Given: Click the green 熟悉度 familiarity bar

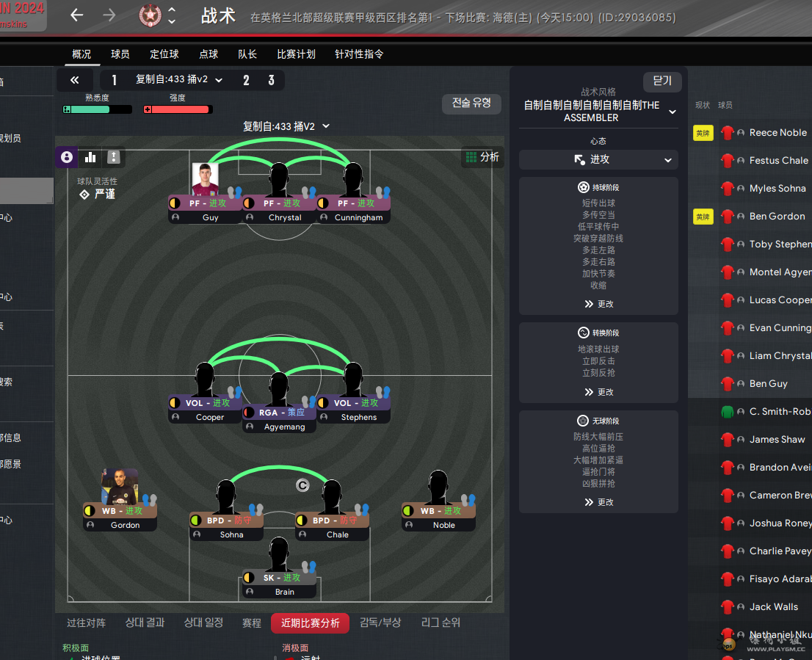Looking at the screenshot, I should (97, 109).
